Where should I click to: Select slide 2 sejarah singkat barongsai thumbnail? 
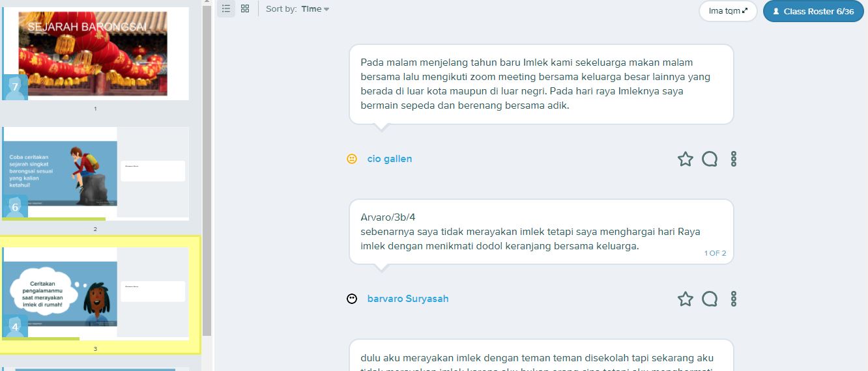pyautogui.click(x=96, y=173)
